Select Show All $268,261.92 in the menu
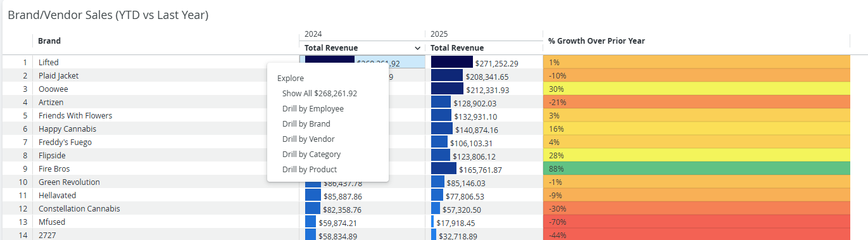The height and width of the screenshot is (240, 868). [320, 93]
